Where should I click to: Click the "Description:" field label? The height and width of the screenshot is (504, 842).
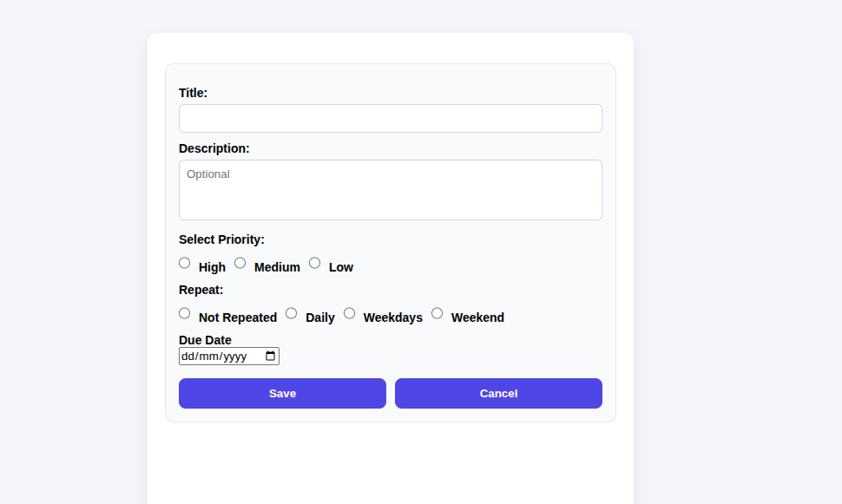[x=214, y=148]
